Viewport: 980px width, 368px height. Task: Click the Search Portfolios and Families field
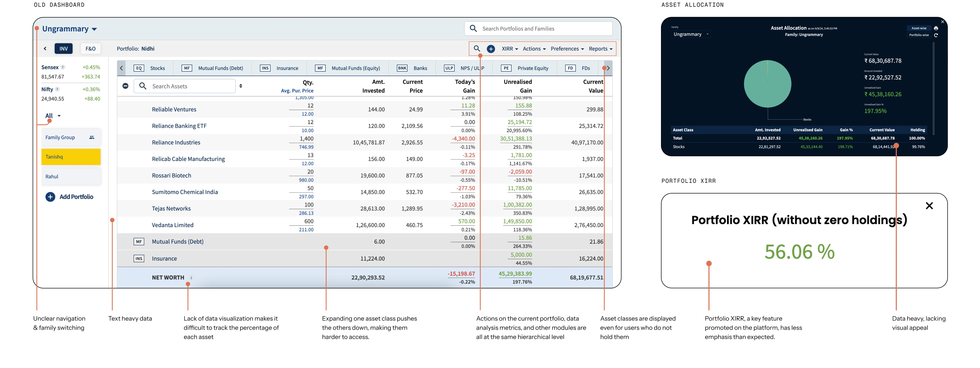pyautogui.click(x=538, y=29)
